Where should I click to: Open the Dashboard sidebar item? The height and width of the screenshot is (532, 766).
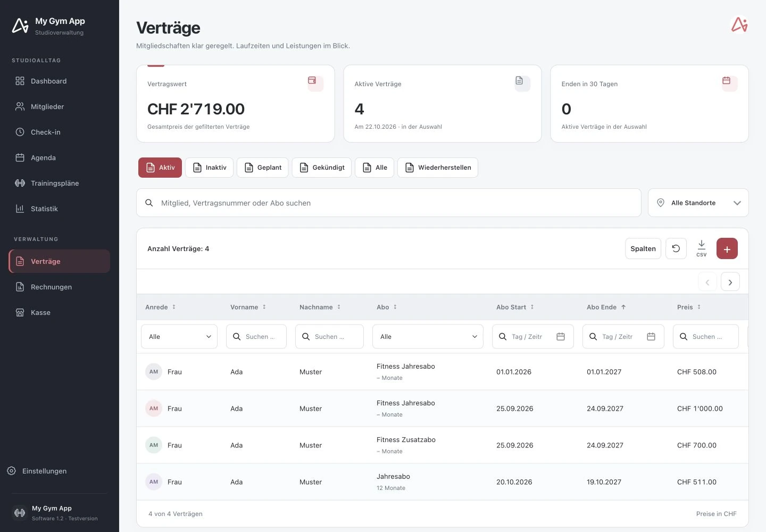coord(59,81)
